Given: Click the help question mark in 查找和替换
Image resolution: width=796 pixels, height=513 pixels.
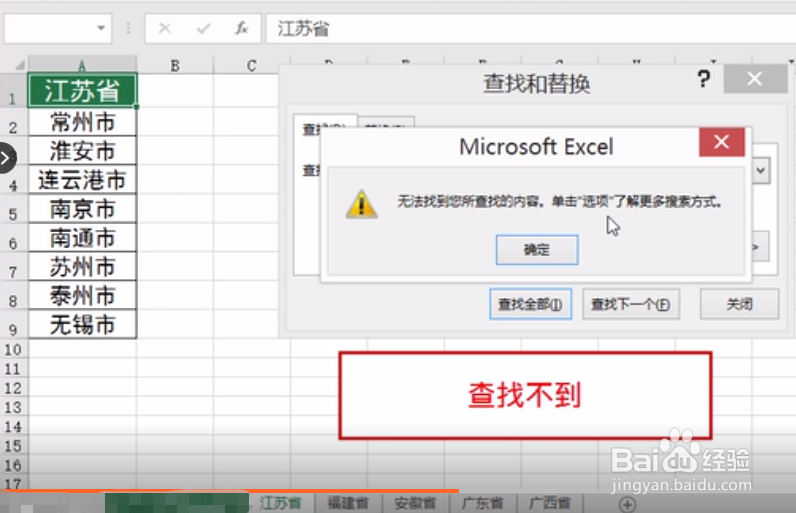Looking at the screenshot, I should [704, 79].
